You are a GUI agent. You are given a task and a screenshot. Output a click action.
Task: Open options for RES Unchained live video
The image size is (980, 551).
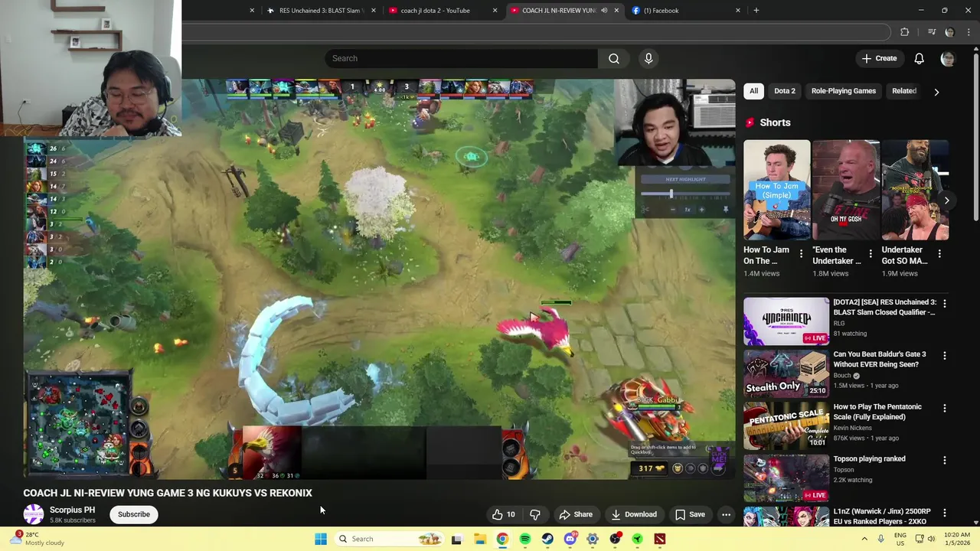pos(945,303)
